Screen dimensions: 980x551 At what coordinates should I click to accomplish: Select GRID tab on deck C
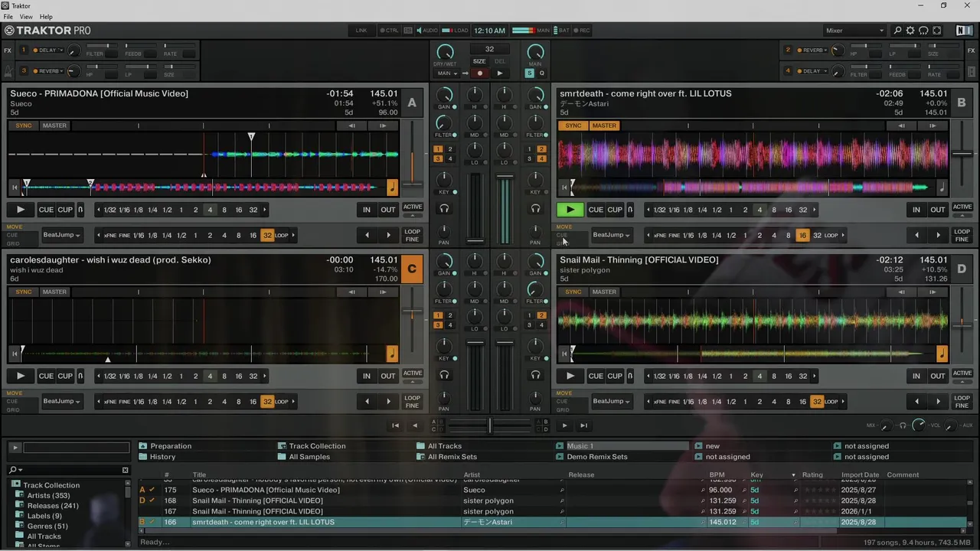point(13,409)
